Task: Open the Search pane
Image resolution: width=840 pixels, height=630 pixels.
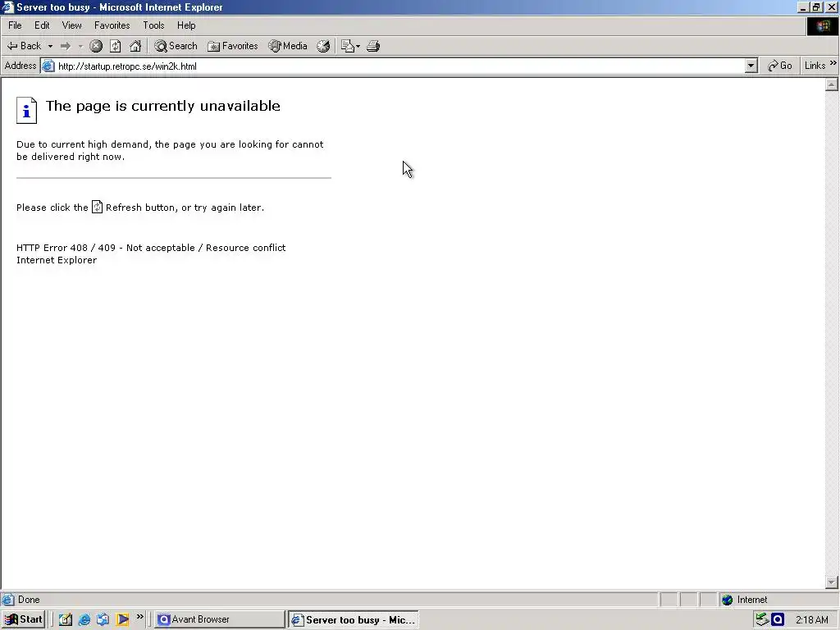Action: [x=176, y=46]
